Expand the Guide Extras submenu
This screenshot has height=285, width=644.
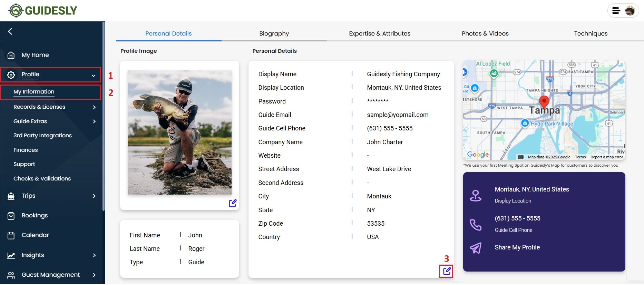coord(94,121)
